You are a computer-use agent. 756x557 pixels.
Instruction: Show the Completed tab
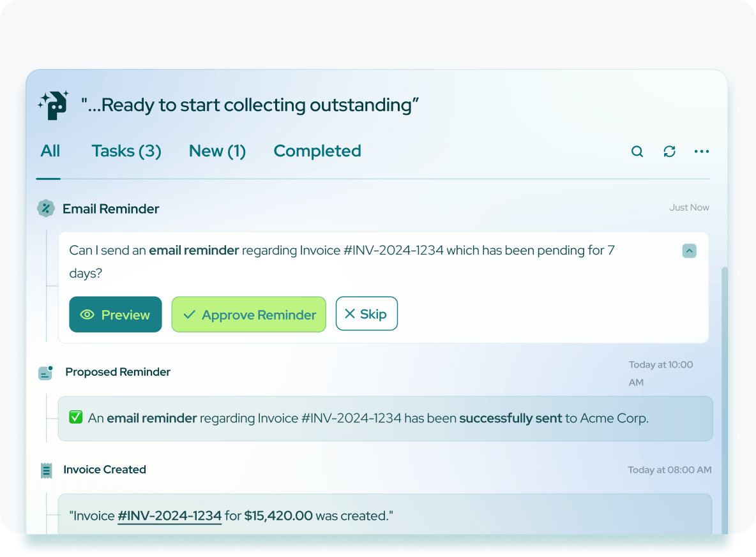(317, 151)
